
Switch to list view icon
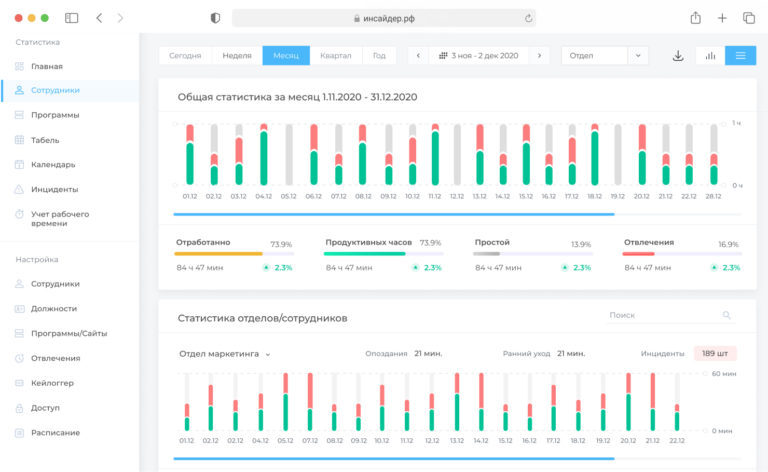pyautogui.click(x=740, y=56)
